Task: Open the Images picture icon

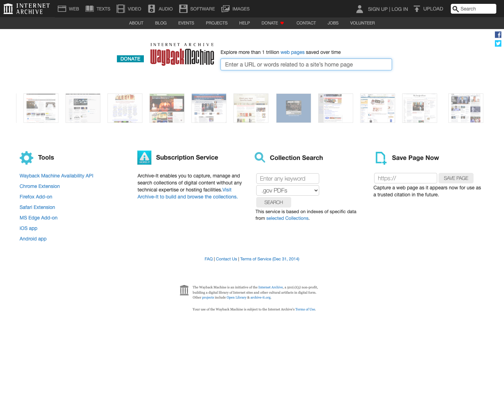Action: point(225,9)
